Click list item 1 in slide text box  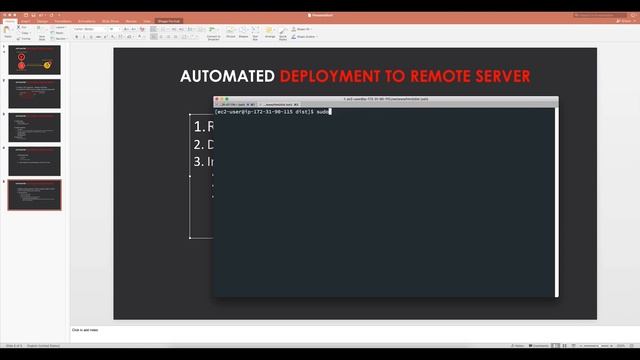tap(203, 127)
